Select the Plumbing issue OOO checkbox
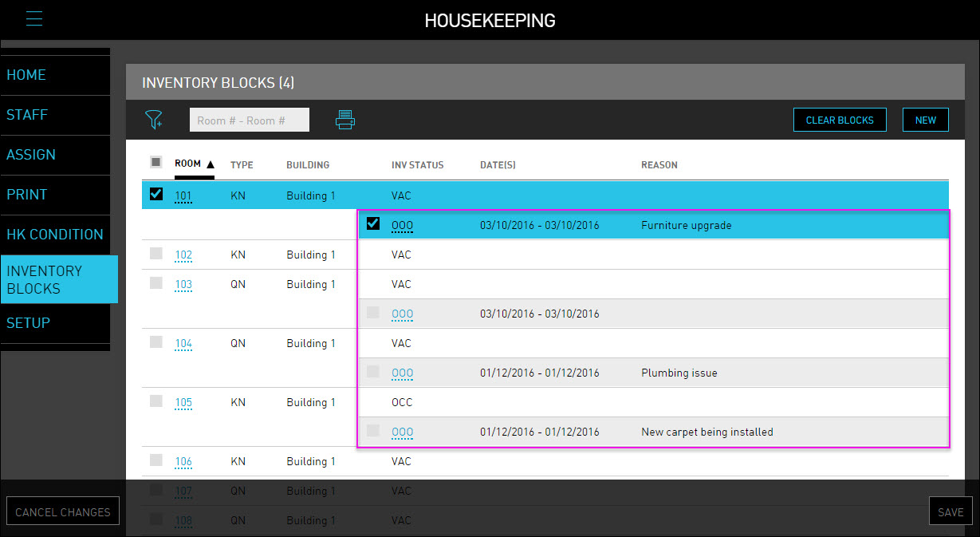Viewport: 980px width, 537px height. click(372, 372)
